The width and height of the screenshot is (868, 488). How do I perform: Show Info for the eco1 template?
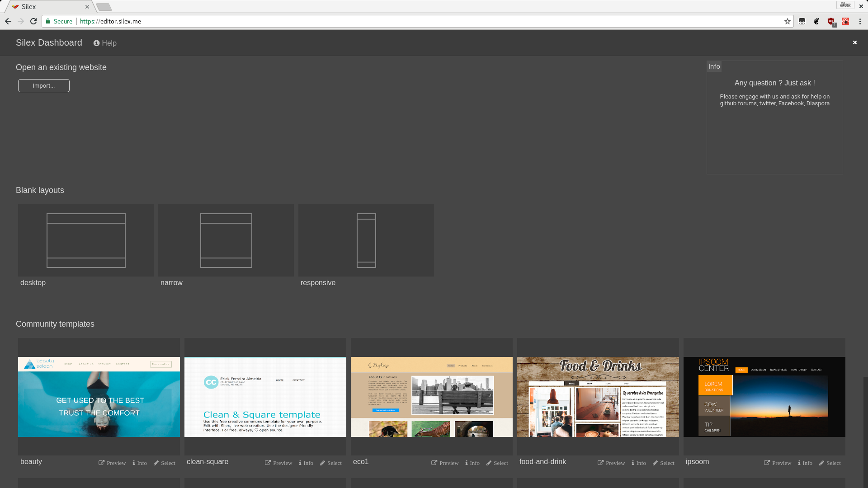472,463
